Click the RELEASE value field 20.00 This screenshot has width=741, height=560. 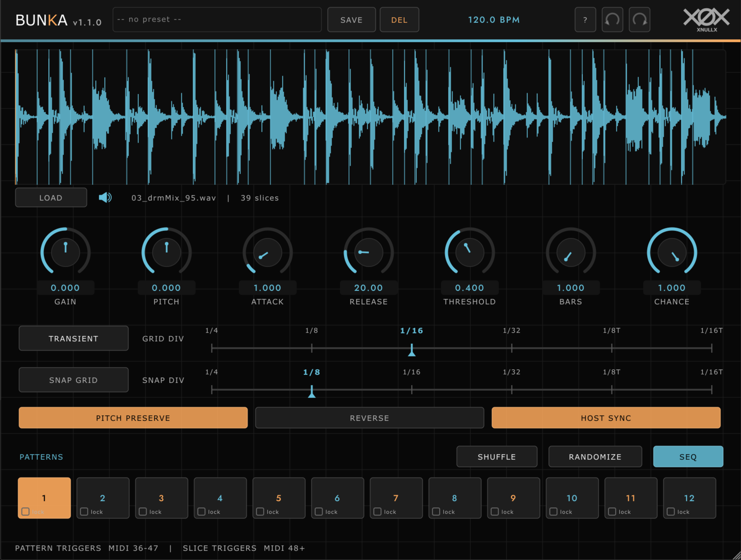(369, 288)
